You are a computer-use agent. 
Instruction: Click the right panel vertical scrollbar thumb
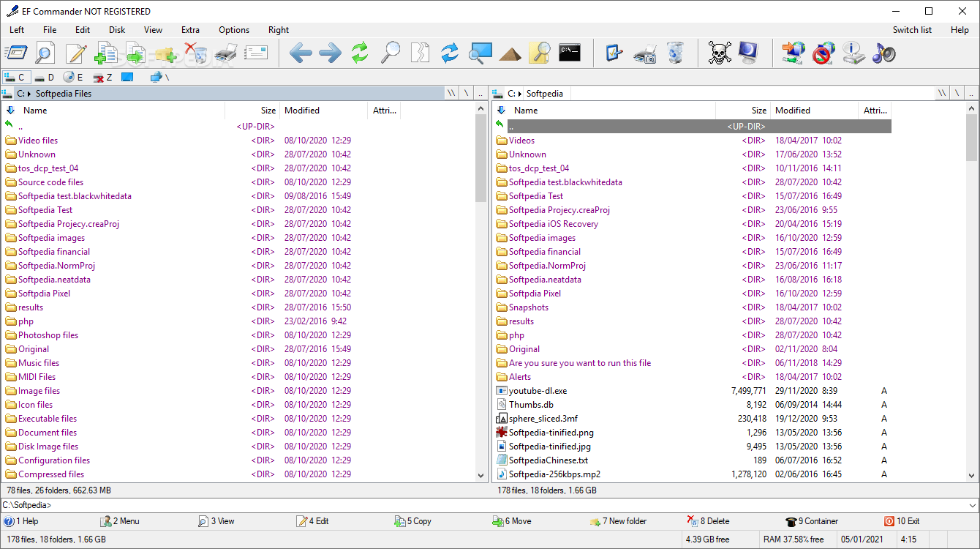point(972,138)
